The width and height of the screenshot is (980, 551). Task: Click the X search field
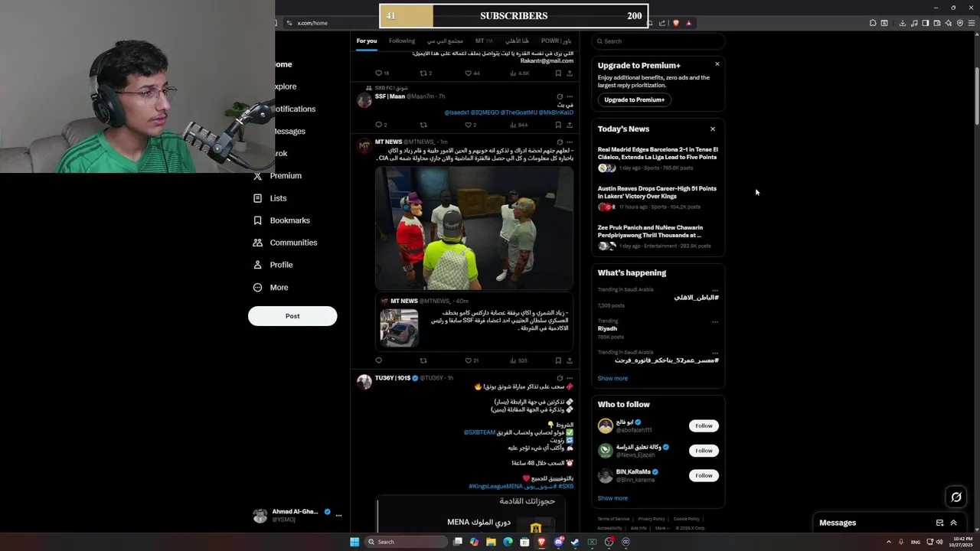click(x=658, y=41)
